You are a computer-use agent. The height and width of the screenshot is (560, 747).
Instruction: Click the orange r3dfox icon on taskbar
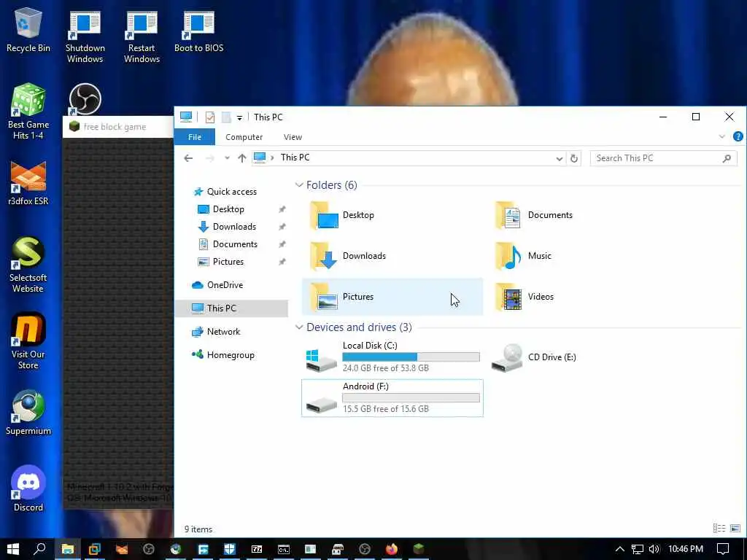coord(122,549)
